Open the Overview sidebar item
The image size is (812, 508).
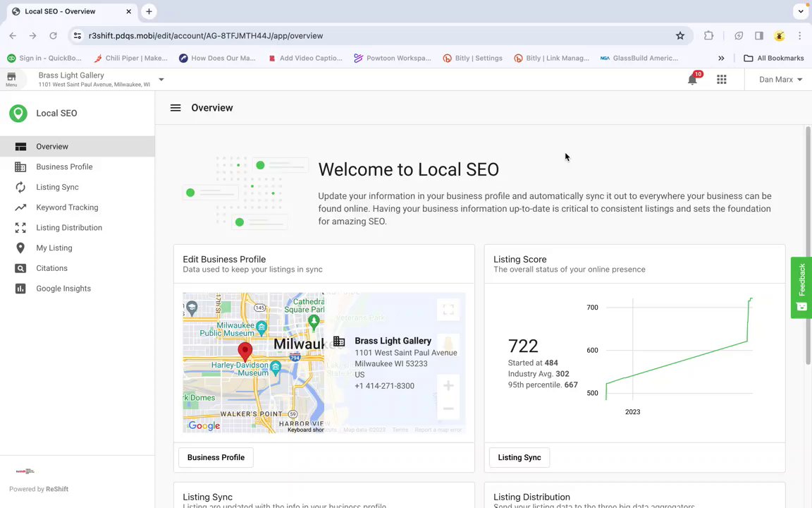(x=77, y=146)
